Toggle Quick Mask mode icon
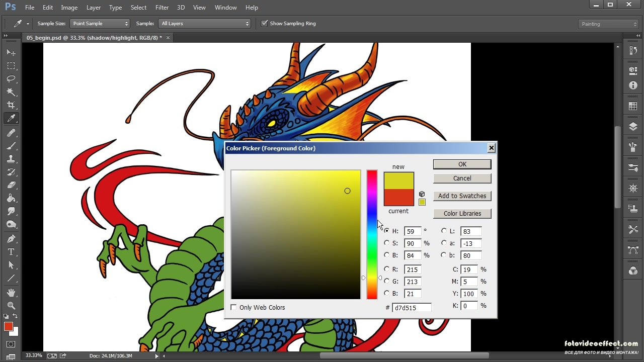Viewport: 644px width, 362px height. point(11,344)
